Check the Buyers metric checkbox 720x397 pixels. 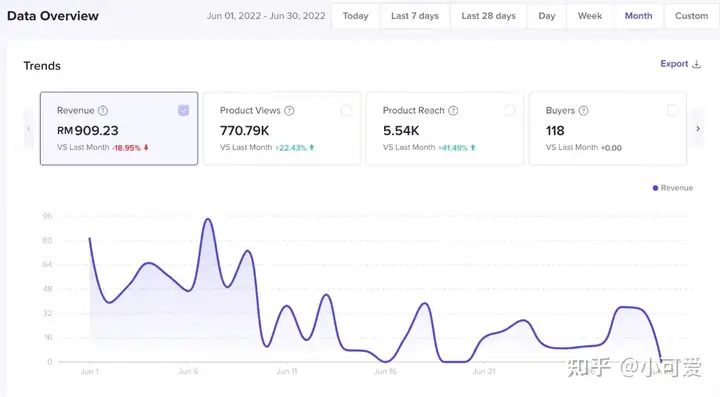click(x=672, y=110)
